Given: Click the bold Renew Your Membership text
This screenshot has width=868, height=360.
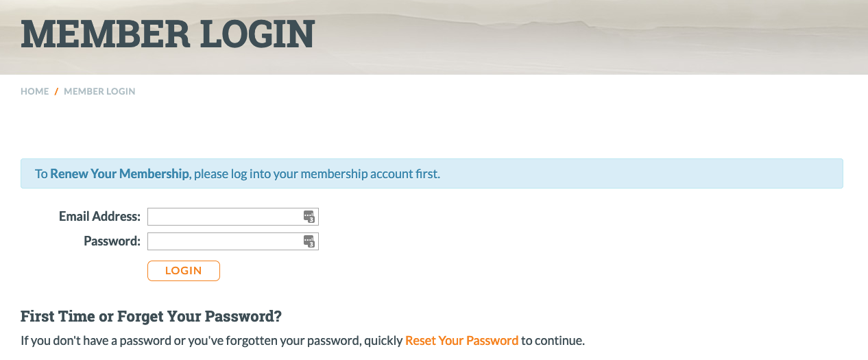Looking at the screenshot, I should click(119, 173).
